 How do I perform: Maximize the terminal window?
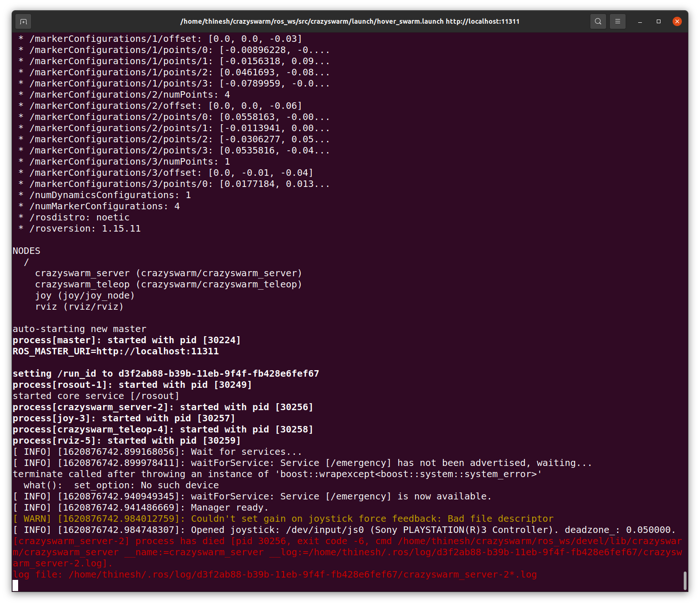point(659,21)
